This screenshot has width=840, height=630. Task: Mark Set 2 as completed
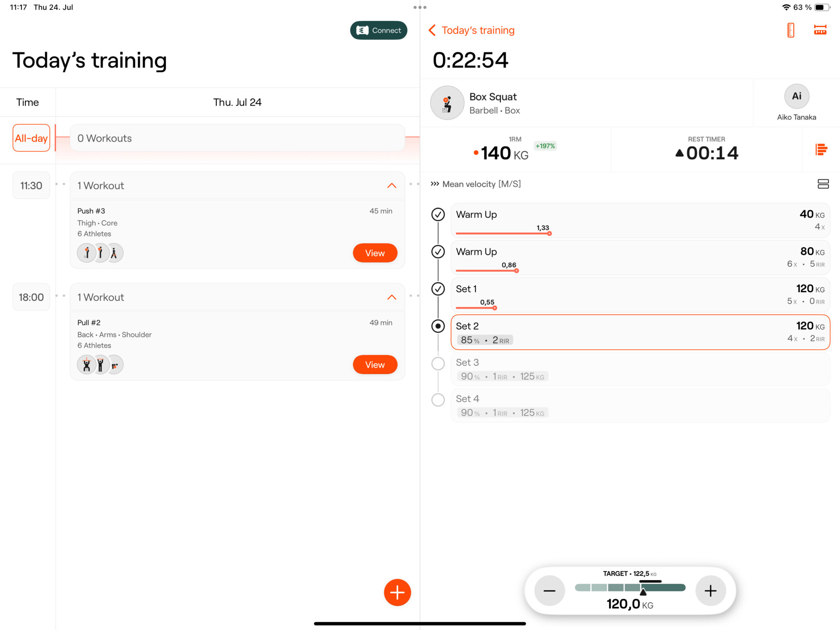(438, 326)
